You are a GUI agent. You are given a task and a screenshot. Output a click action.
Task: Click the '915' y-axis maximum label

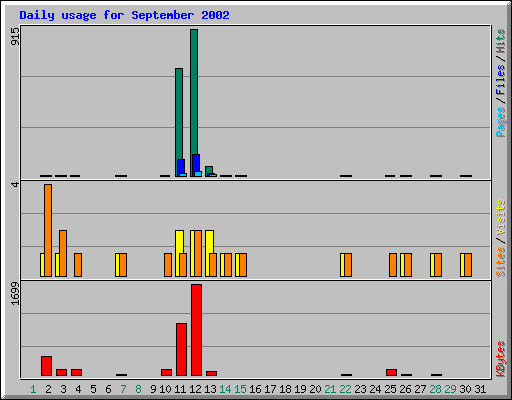click(x=15, y=36)
